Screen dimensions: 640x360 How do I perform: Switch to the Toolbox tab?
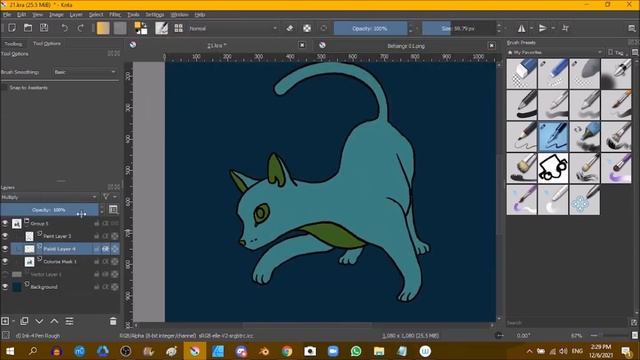(x=13, y=44)
